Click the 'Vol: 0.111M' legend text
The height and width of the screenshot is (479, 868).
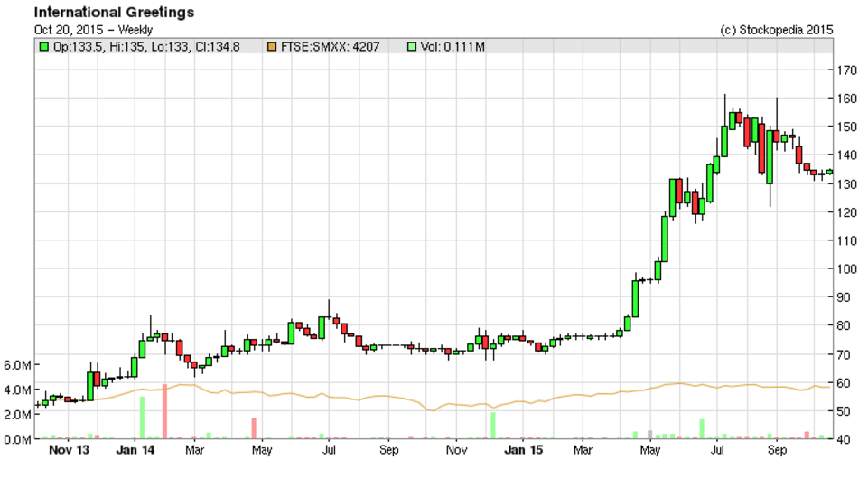453,47
